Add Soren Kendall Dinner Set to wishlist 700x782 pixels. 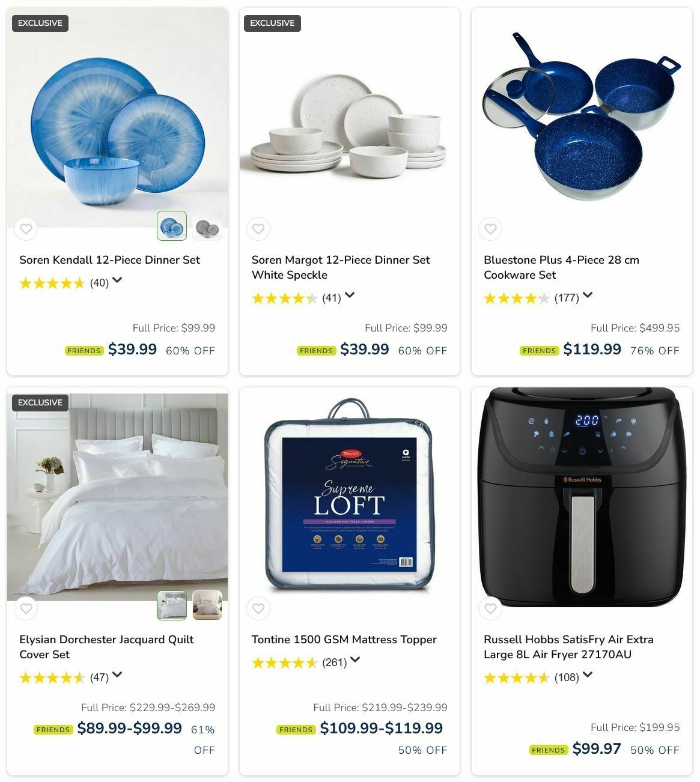(x=26, y=229)
